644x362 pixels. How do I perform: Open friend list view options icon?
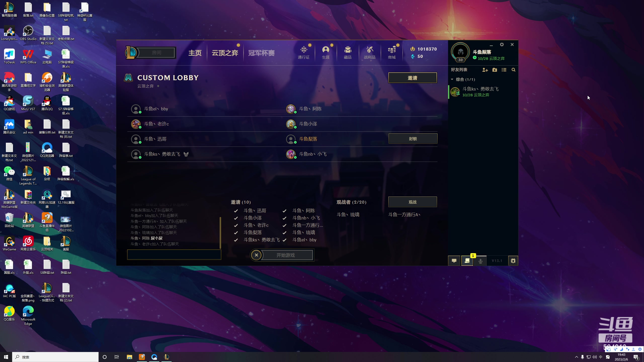click(504, 70)
